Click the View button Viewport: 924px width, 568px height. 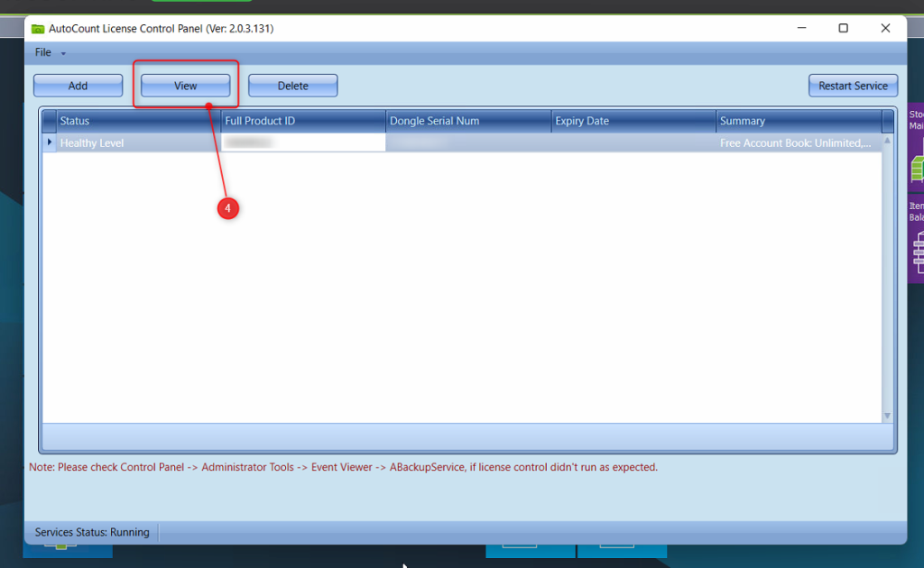(x=186, y=86)
